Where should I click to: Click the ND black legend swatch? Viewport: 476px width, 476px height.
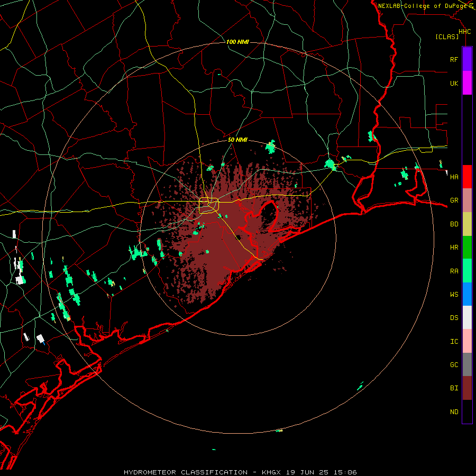[467, 411]
